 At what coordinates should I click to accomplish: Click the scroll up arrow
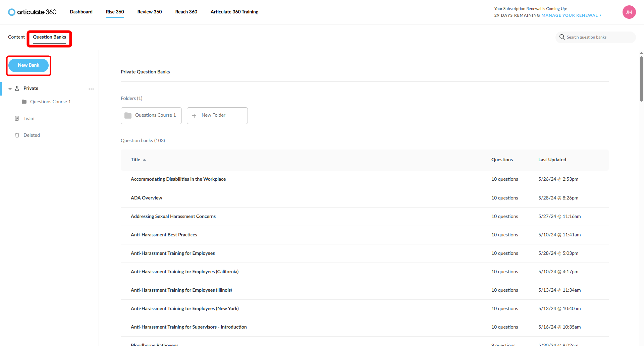641,53
